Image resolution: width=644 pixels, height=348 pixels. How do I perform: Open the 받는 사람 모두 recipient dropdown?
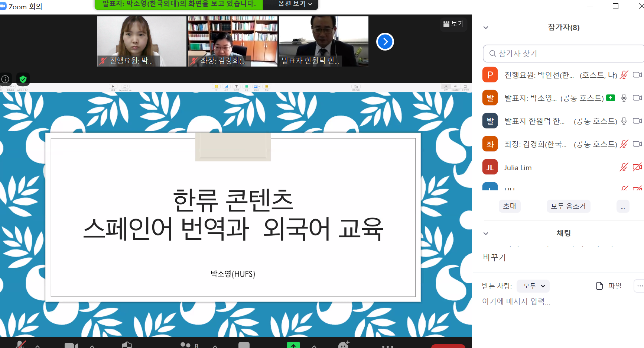click(x=533, y=286)
